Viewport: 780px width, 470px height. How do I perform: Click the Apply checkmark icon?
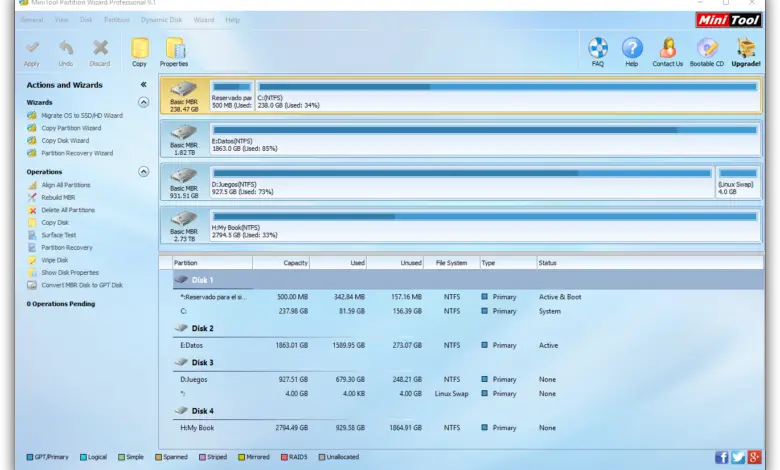pyautogui.click(x=32, y=48)
